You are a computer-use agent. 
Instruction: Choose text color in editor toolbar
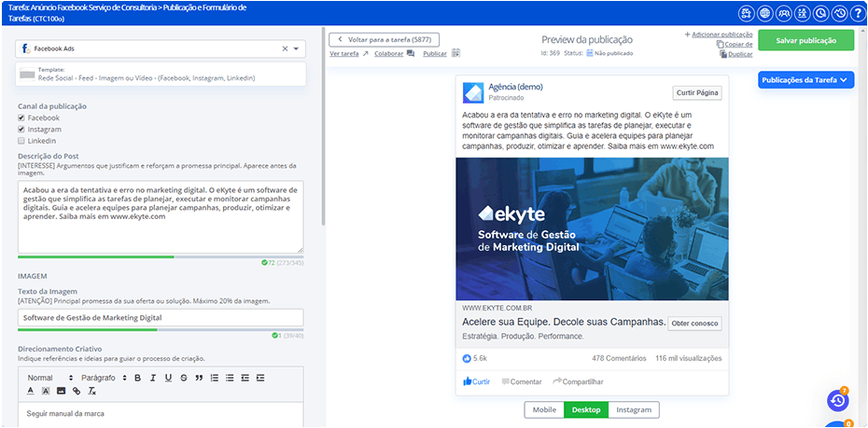[31, 391]
